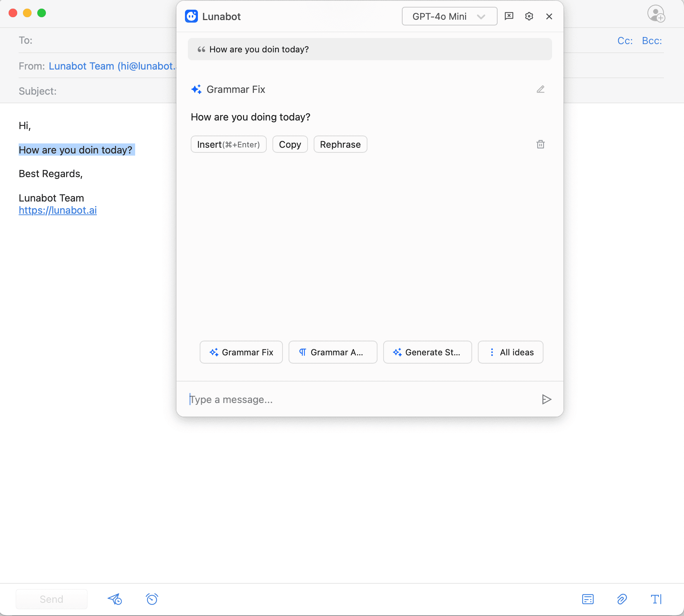
Task: Click the quote mark icon in quoted block
Action: tap(201, 49)
